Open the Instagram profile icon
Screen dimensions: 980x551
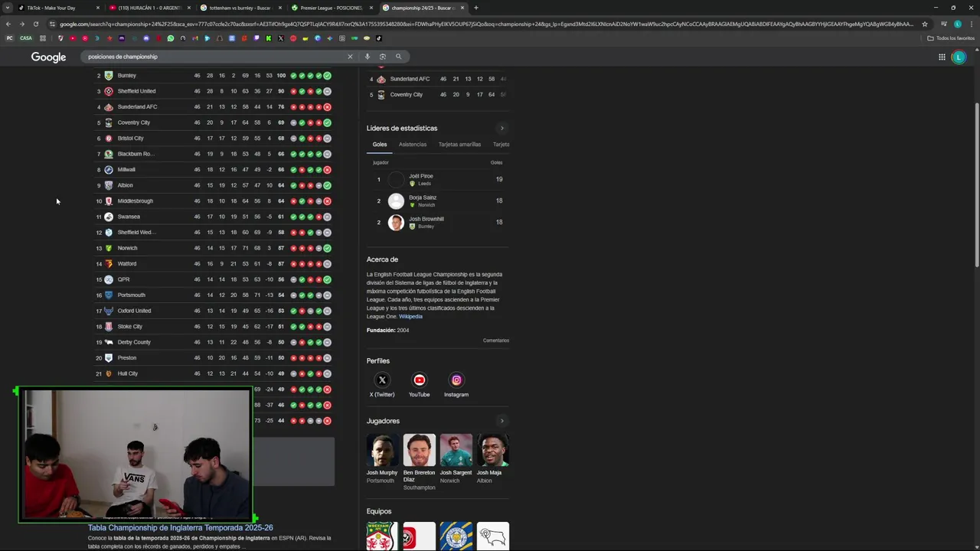click(456, 380)
